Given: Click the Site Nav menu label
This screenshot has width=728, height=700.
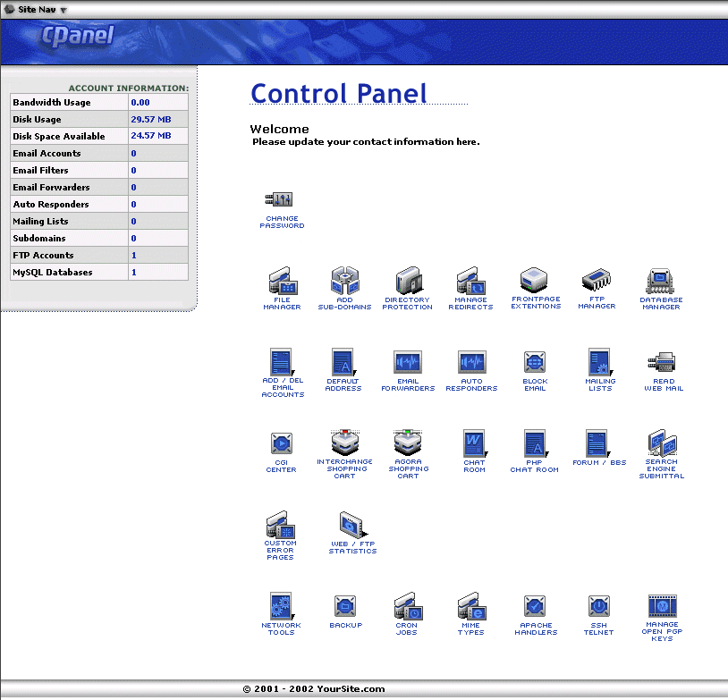Looking at the screenshot, I should click(x=37, y=9).
